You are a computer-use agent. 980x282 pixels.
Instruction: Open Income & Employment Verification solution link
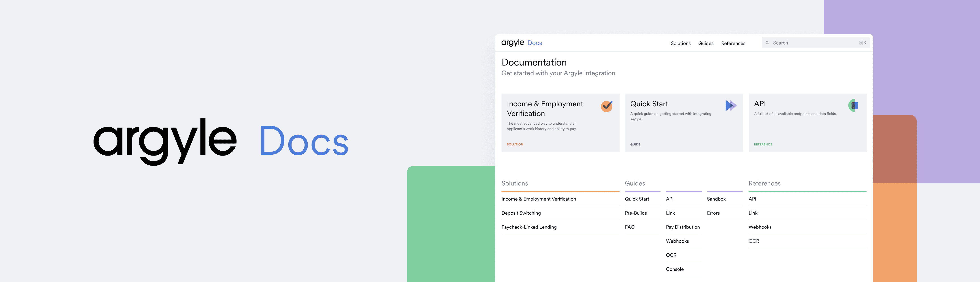[x=538, y=199]
